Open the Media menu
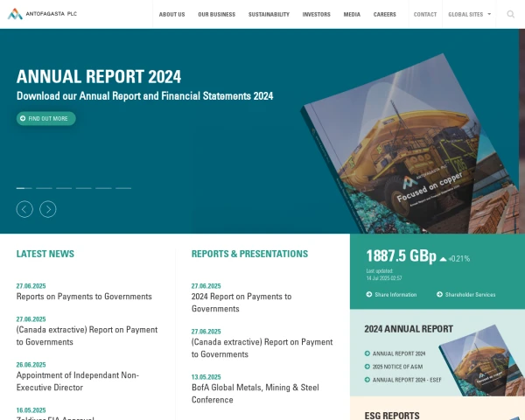Image resolution: width=525 pixels, height=420 pixels. tap(352, 14)
